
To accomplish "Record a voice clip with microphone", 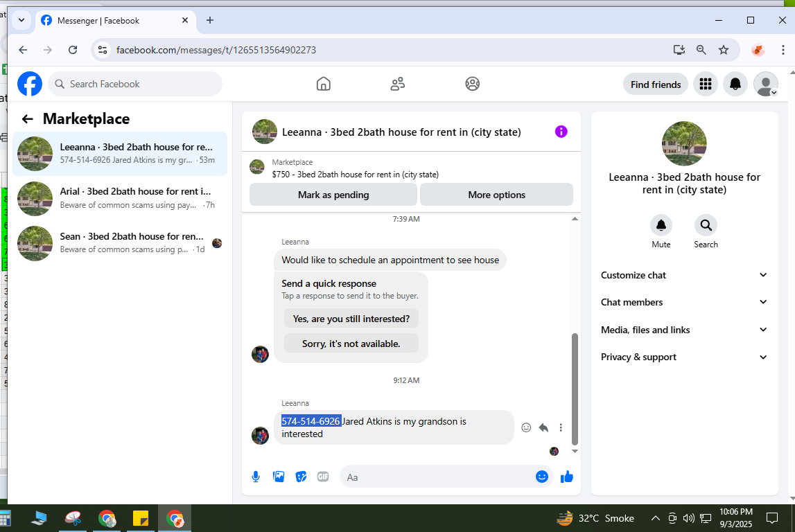I will point(256,477).
